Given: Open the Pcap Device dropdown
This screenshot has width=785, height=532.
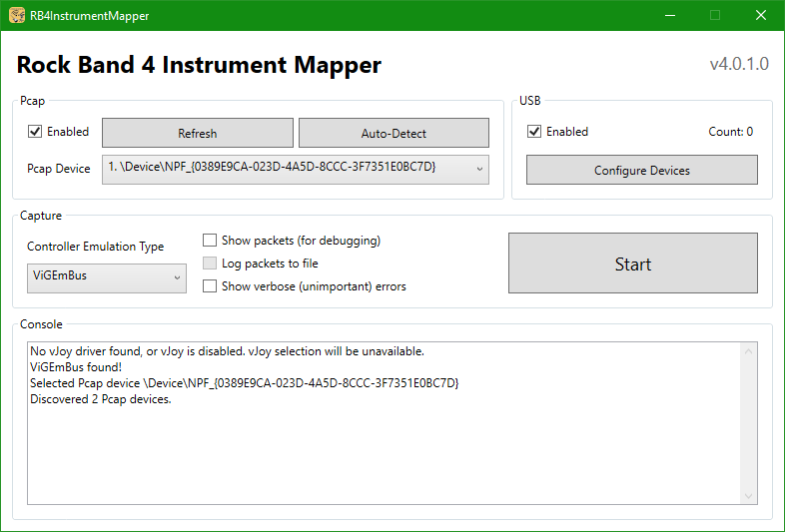Looking at the screenshot, I should tap(296, 170).
